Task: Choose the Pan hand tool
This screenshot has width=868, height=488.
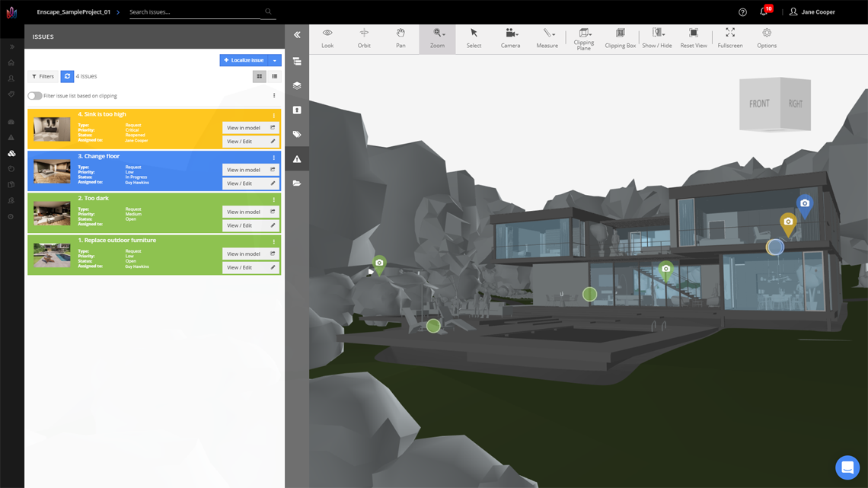Action: pyautogui.click(x=400, y=39)
